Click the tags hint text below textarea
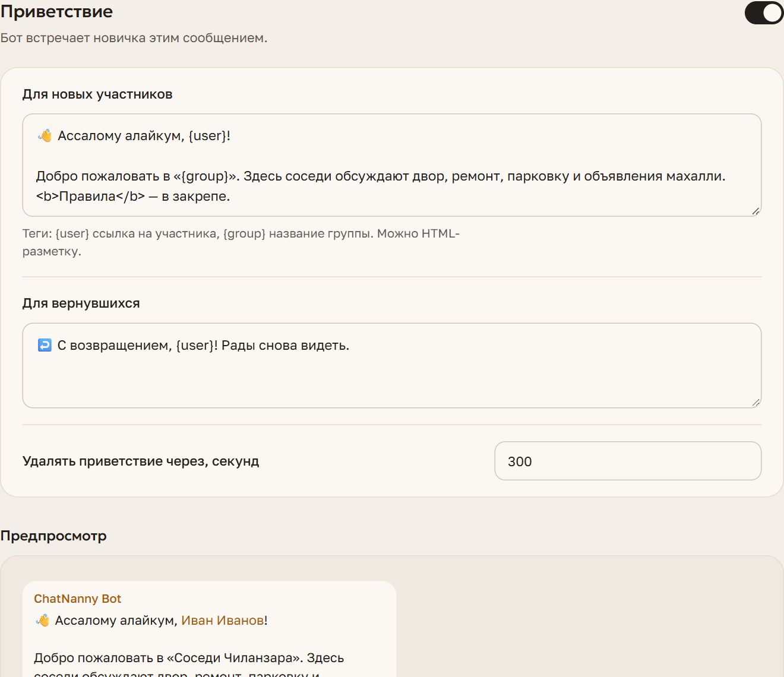 [x=241, y=242]
